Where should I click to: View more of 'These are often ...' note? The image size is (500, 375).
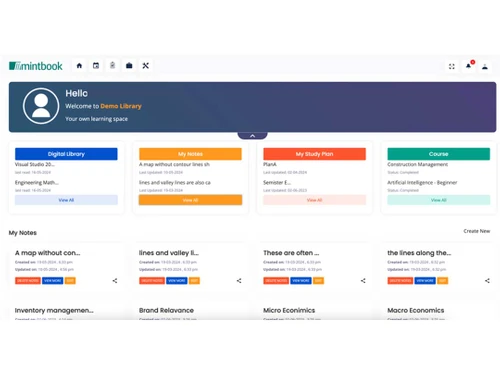tap(301, 281)
